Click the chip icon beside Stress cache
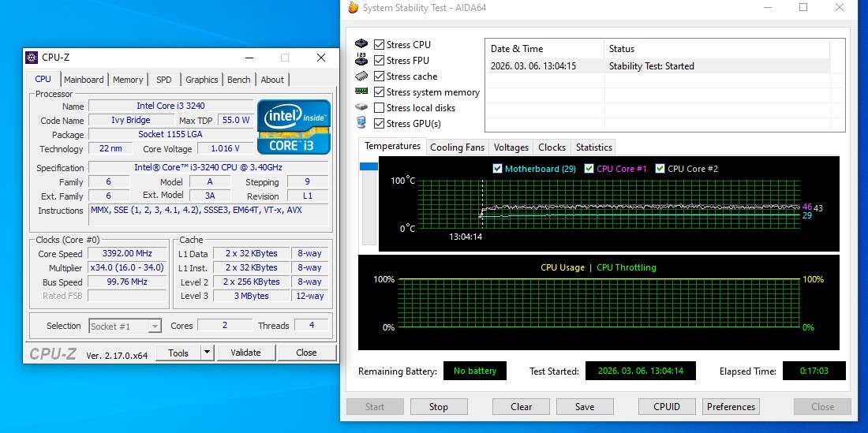Image resolution: width=868 pixels, height=433 pixels. coord(361,77)
